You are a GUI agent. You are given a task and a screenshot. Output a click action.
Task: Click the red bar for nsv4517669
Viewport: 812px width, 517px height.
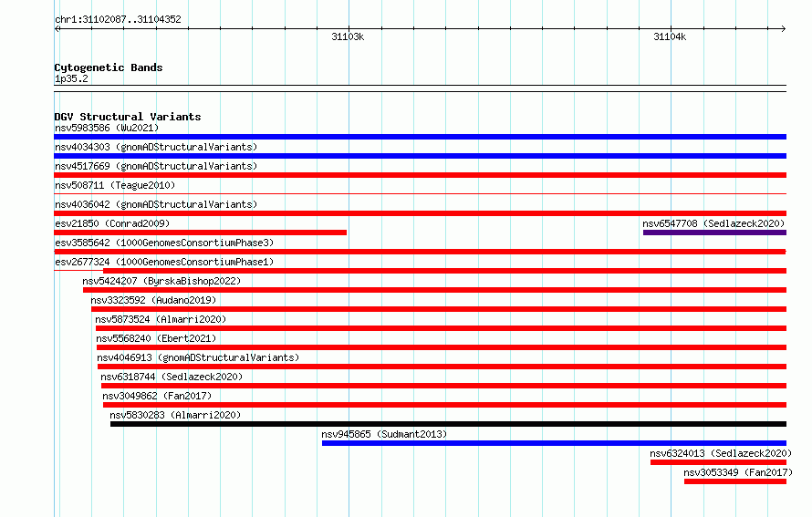tap(420, 175)
